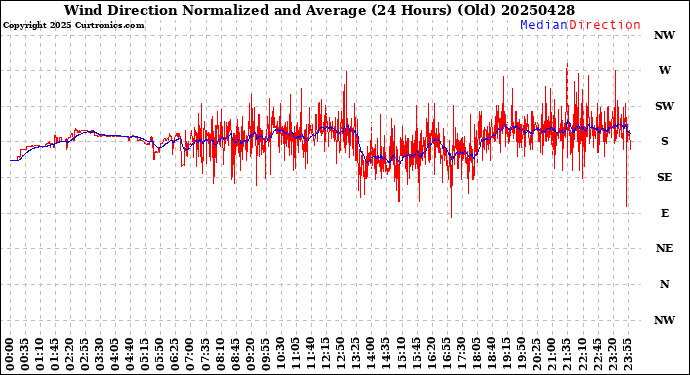Click the 00:00 time label
This screenshot has height=375, width=690.
pyautogui.click(x=10, y=354)
